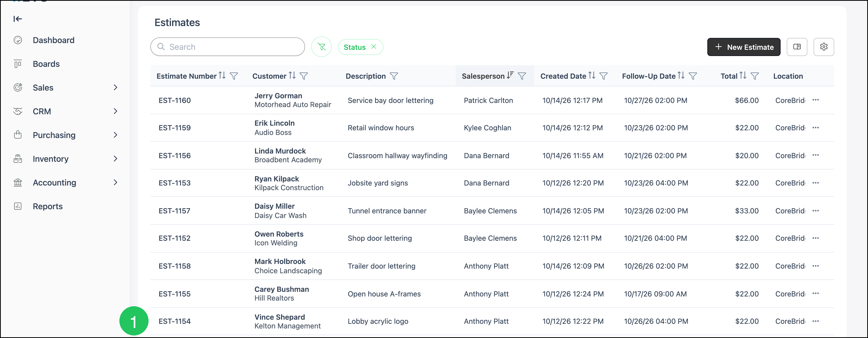Toggle the side panel layout icon
The image size is (868, 338).
(x=797, y=47)
